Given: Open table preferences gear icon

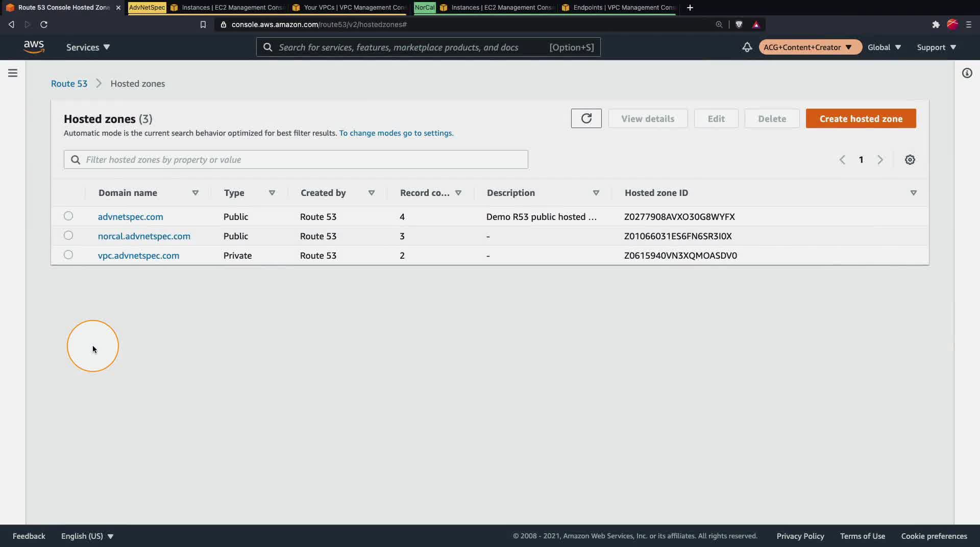Looking at the screenshot, I should 910,160.
